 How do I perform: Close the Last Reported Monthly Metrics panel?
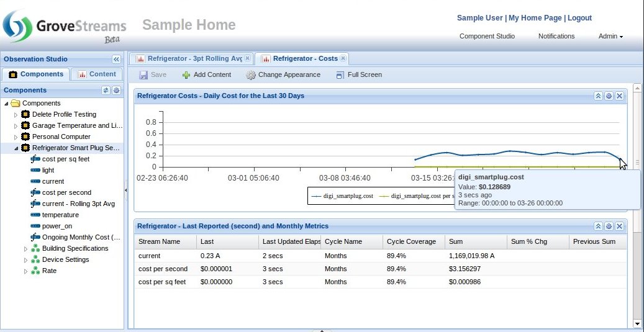pos(619,227)
